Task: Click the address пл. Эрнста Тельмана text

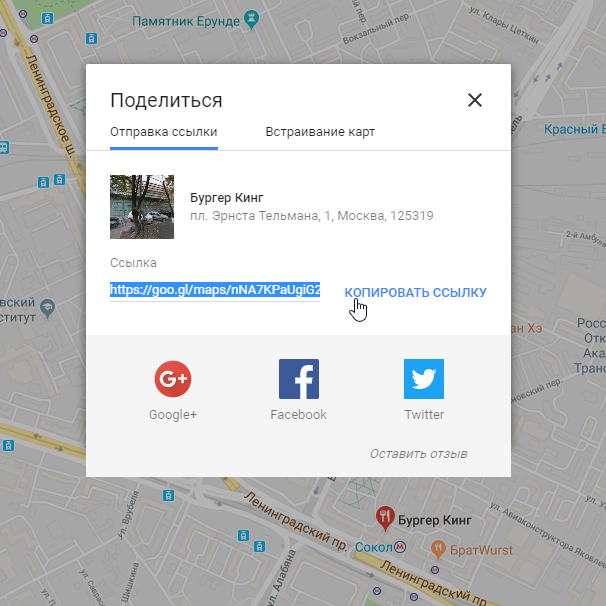Action: coord(311,216)
